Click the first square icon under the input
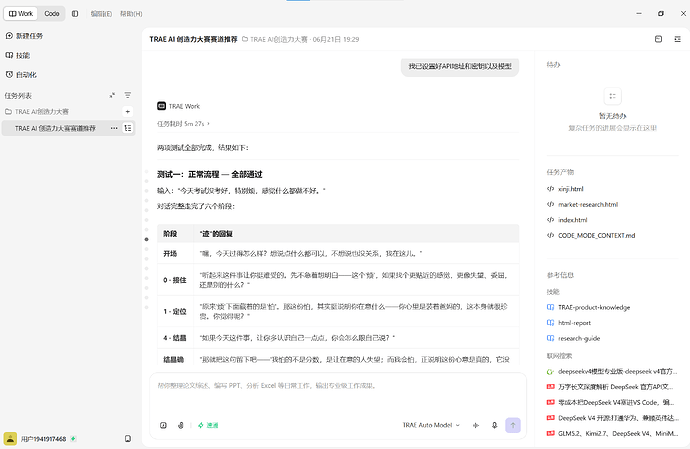 (x=163, y=425)
